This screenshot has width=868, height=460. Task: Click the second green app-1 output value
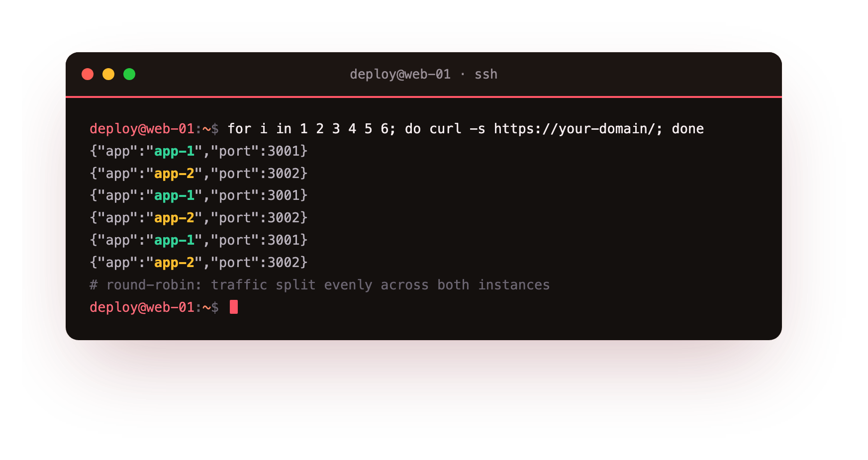point(174,195)
